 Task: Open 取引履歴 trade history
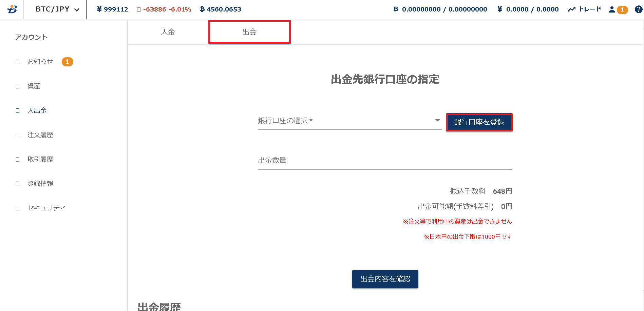tap(40, 159)
